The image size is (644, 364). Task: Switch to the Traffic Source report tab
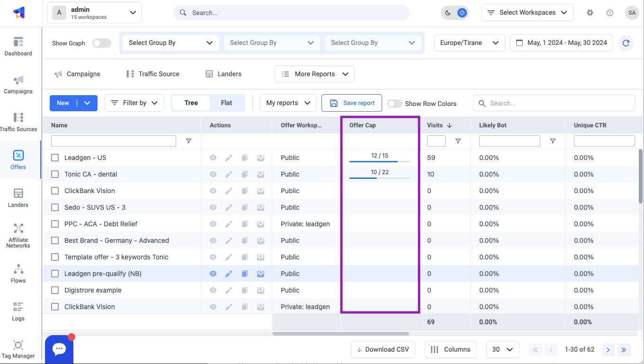click(152, 74)
